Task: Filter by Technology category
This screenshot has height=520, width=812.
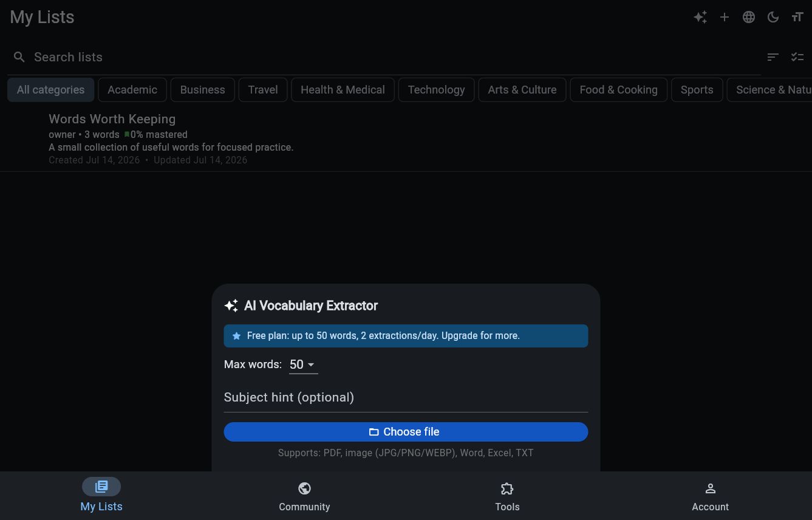Action: (436, 90)
